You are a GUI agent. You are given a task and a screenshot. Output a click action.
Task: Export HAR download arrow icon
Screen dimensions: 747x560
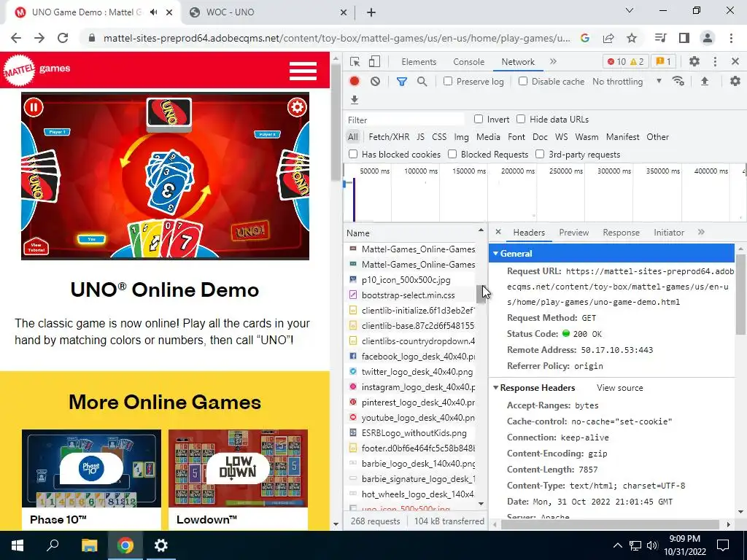354,100
